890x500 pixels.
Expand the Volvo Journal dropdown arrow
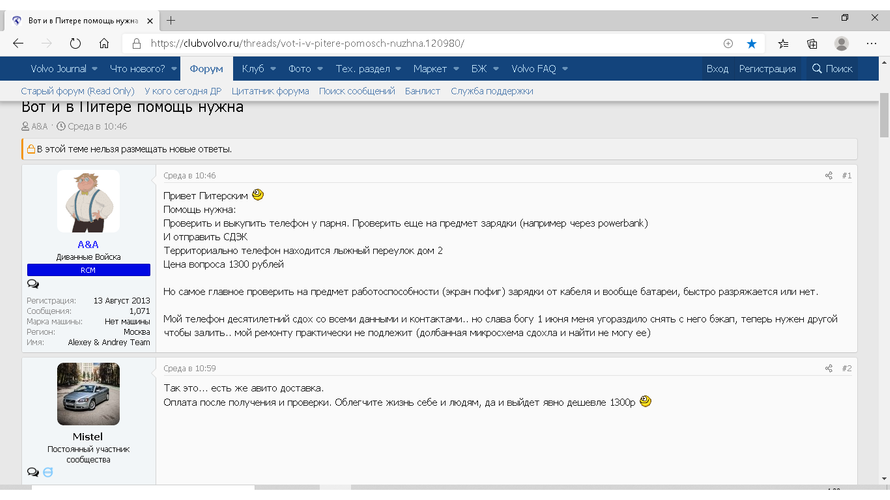[x=94, y=69]
